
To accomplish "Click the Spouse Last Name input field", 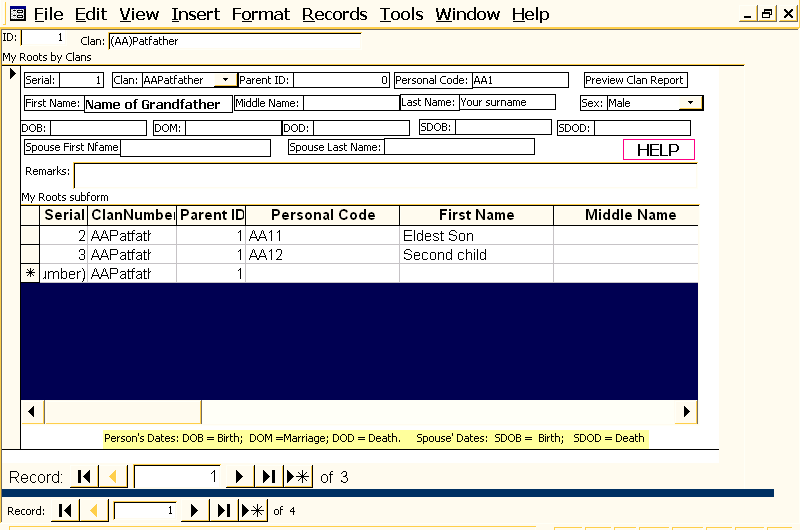I will 459,147.
